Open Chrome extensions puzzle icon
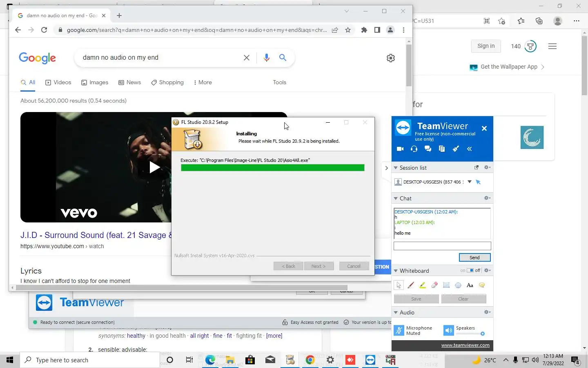The width and height of the screenshot is (588, 368). pyautogui.click(x=364, y=30)
